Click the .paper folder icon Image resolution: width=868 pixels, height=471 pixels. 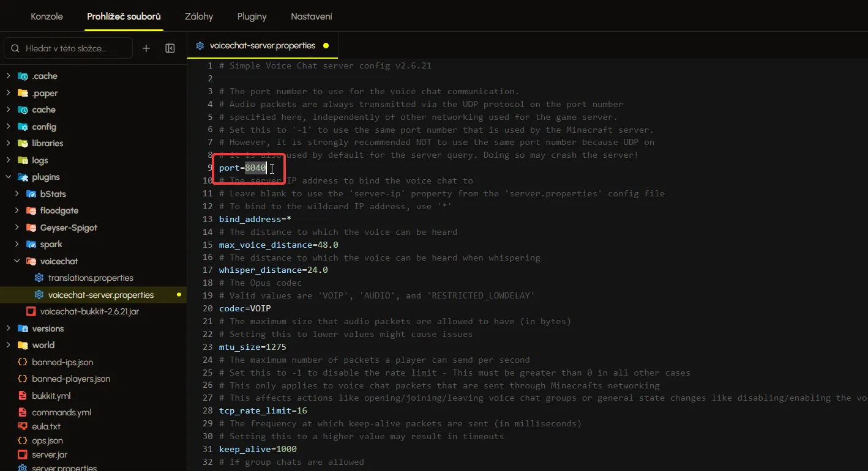tap(23, 93)
